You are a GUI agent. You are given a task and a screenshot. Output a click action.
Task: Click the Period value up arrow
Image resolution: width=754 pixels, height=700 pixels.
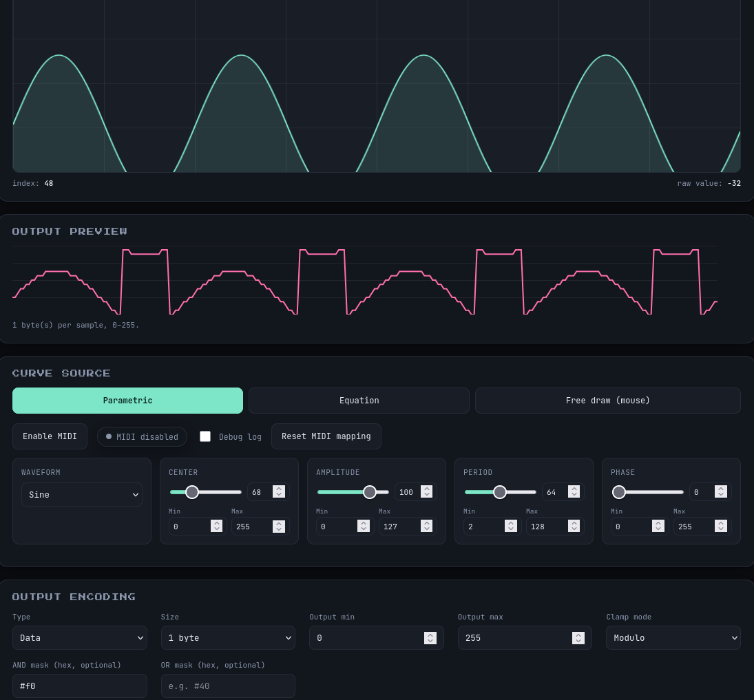(574, 489)
